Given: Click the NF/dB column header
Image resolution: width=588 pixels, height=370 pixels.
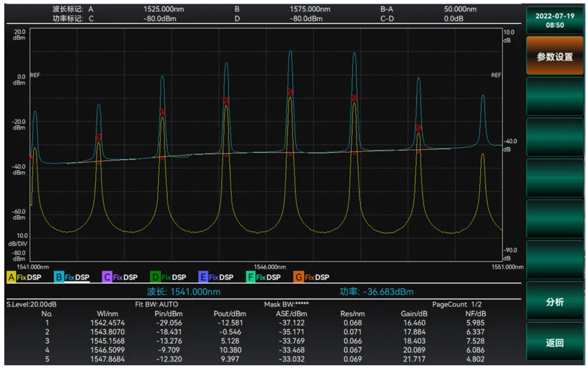Looking at the screenshot, I should (475, 314).
